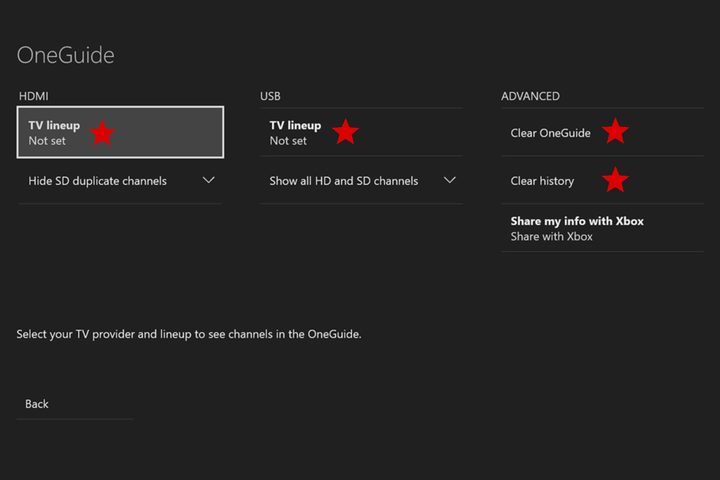The image size is (720, 480).
Task: Select Clear history option
Action: click(602, 181)
